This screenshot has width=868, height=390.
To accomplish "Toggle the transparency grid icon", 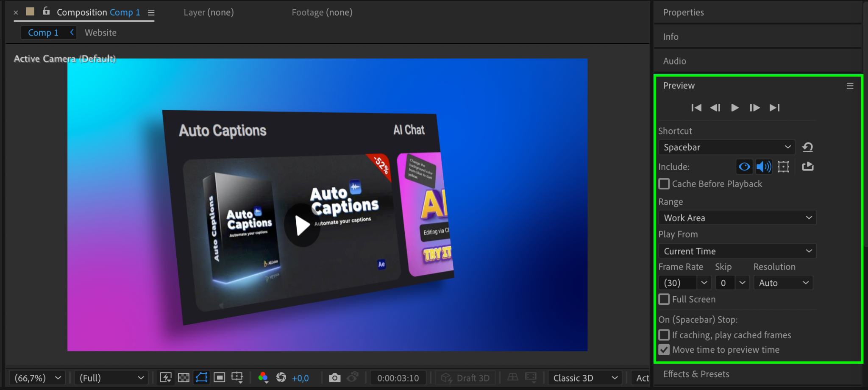I will point(184,378).
